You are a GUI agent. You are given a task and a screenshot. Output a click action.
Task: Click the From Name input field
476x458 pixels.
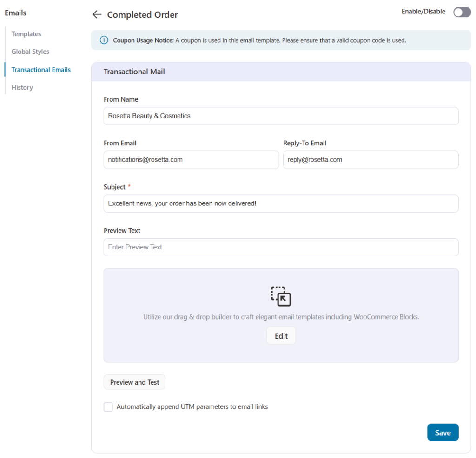tap(281, 116)
